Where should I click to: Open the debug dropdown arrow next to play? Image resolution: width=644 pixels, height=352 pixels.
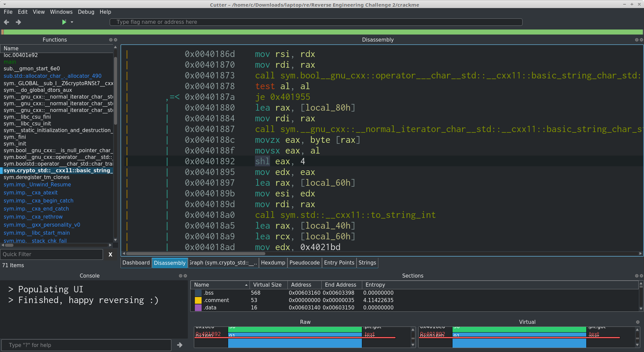click(72, 22)
